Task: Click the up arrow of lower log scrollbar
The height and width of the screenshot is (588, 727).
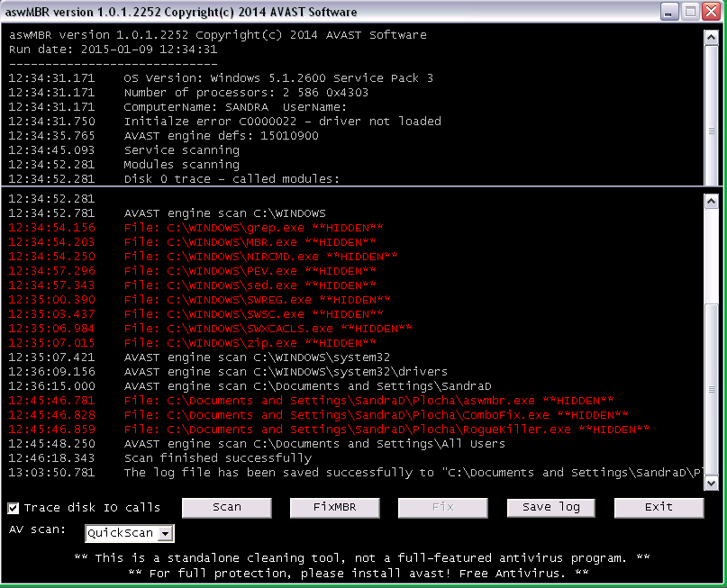Action: click(x=712, y=202)
